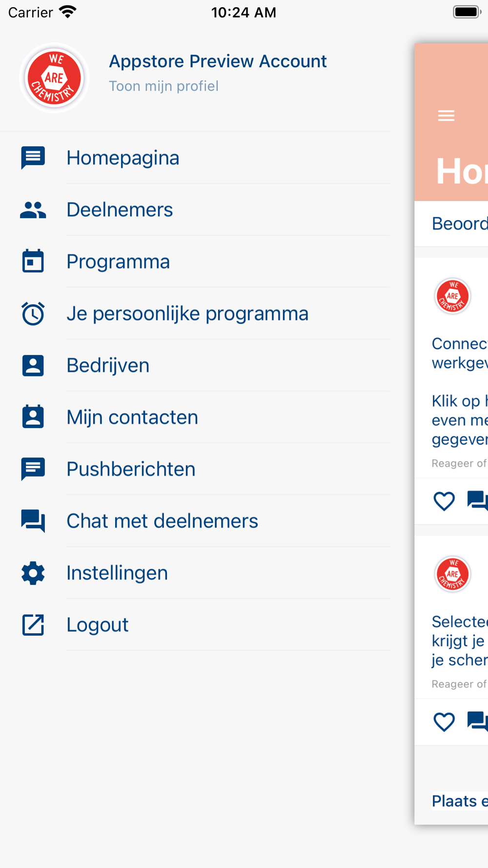Go to Pushberichten

[131, 469]
